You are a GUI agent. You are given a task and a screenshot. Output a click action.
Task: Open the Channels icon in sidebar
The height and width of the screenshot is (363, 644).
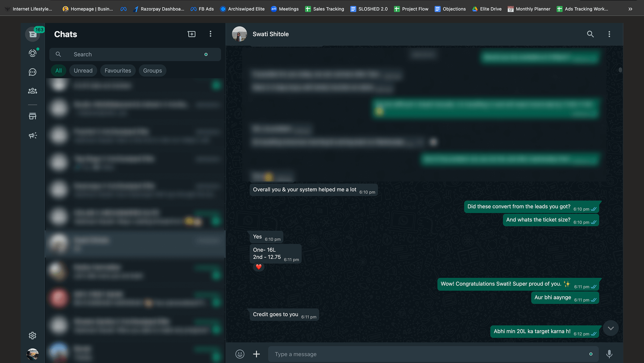pos(32,72)
